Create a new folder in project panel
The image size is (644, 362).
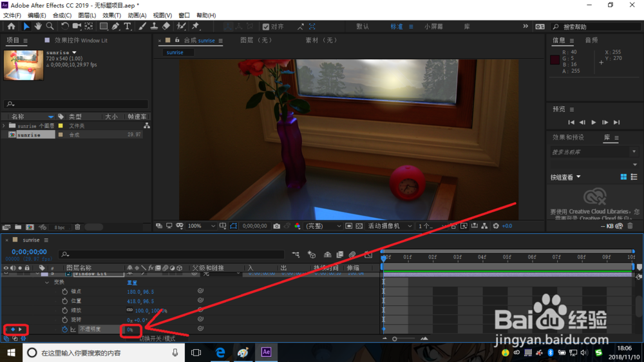[x=18, y=227]
